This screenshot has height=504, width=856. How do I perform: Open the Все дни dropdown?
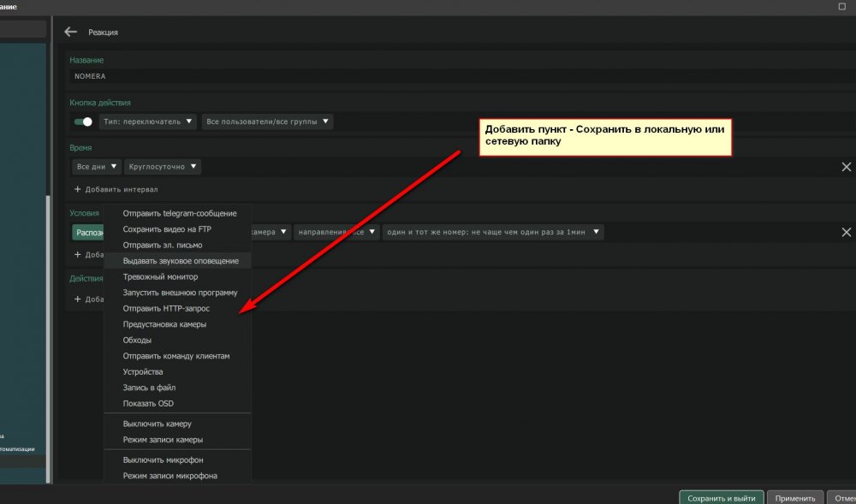pyautogui.click(x=97, y=167)
